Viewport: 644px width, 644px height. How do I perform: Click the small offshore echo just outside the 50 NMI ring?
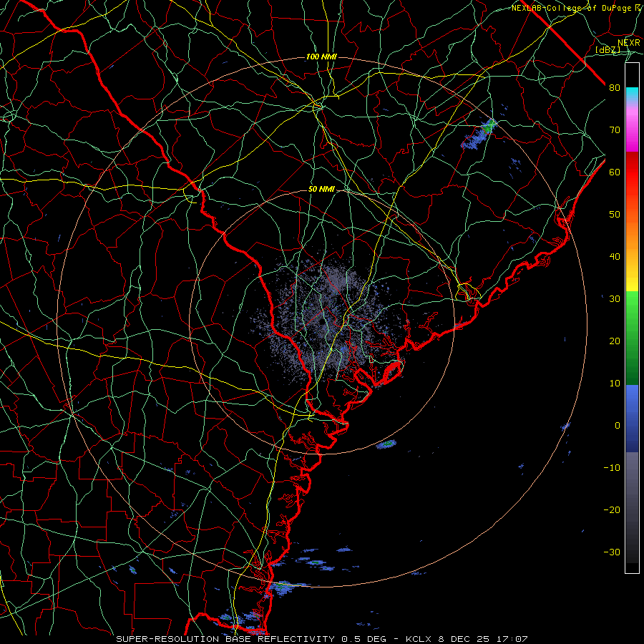[386, 444]
